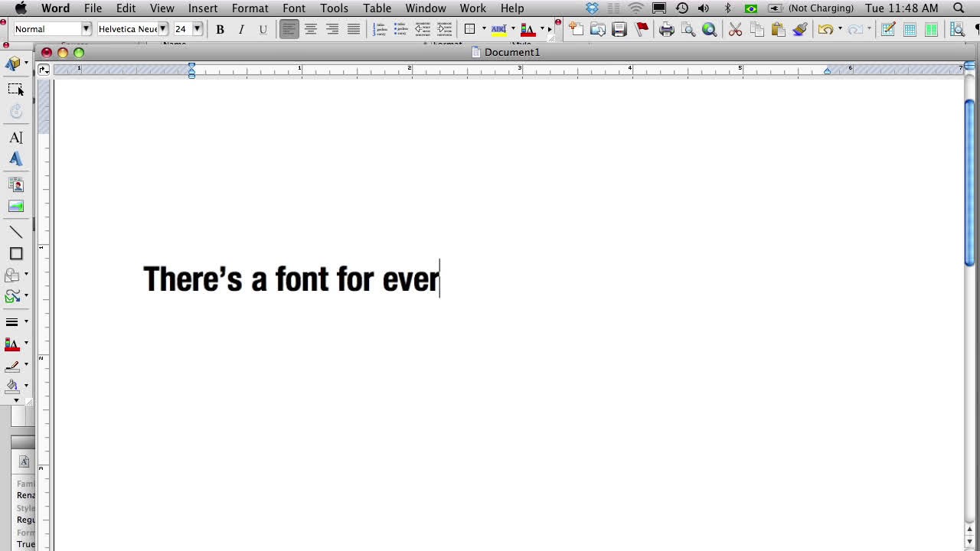Click the Borders button

coord(470,29)
